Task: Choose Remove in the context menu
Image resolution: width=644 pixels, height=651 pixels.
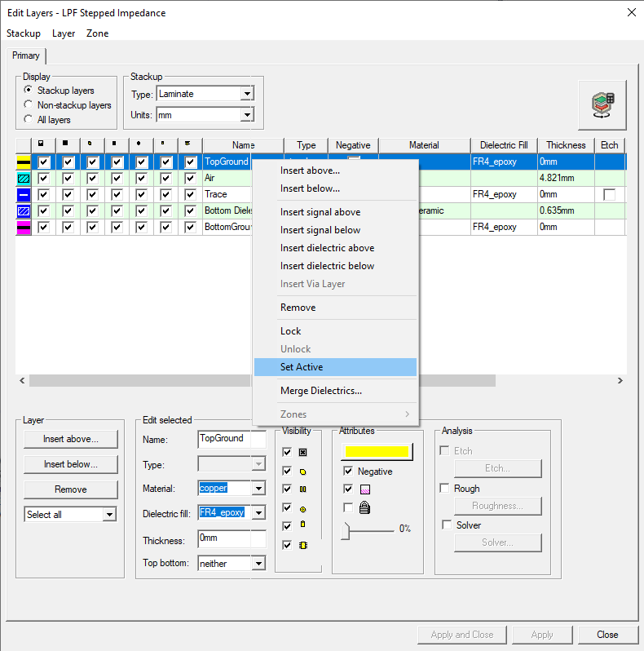Action: [x=335, y=308]
